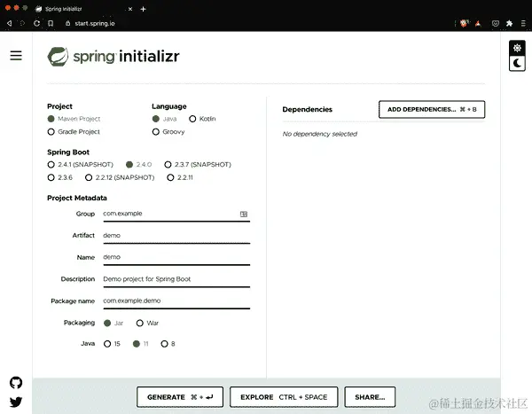The image size is (532, 414).
Task: Click the Project Metadata heading
Action: [x=77, y=198]
